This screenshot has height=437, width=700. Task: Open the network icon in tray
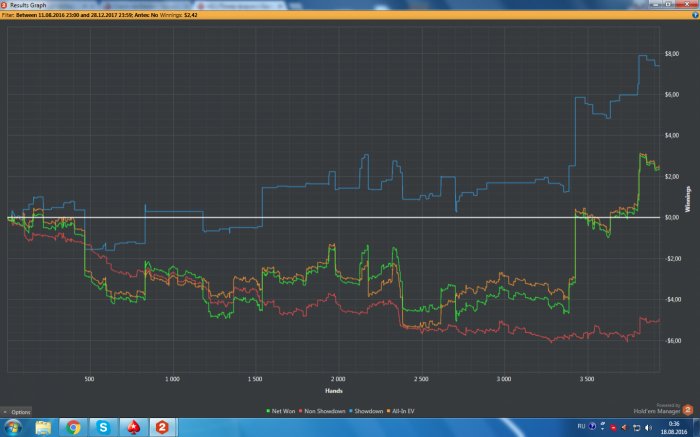pos(637,428)
